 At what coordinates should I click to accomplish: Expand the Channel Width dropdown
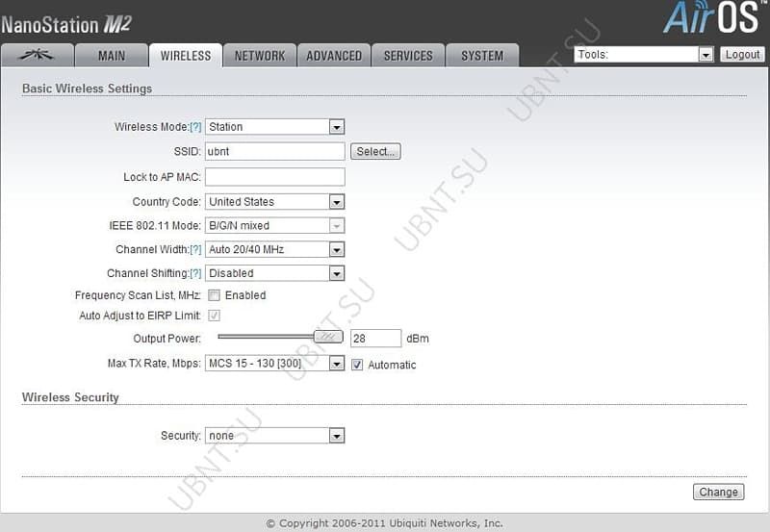(275, 249)
